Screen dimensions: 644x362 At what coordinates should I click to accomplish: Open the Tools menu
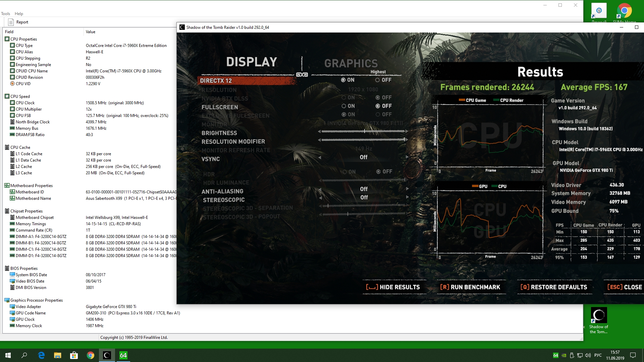pos(5,14)
